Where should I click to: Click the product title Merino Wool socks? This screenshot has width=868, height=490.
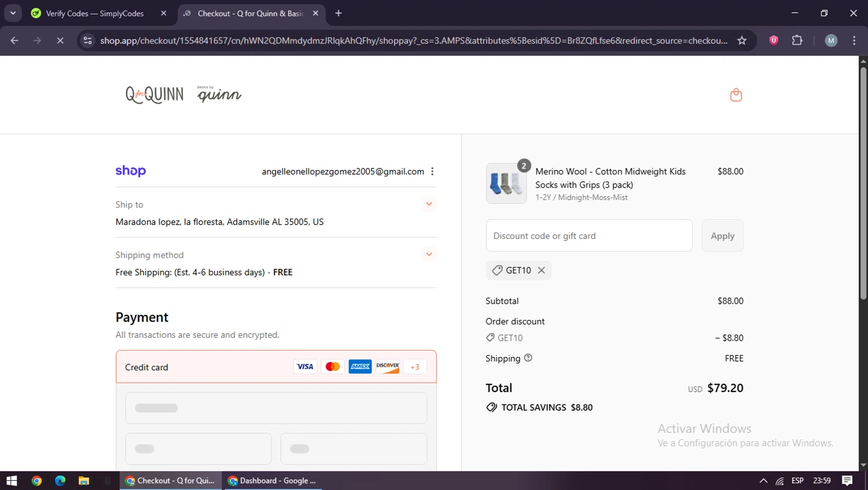[x=610, y=178]
